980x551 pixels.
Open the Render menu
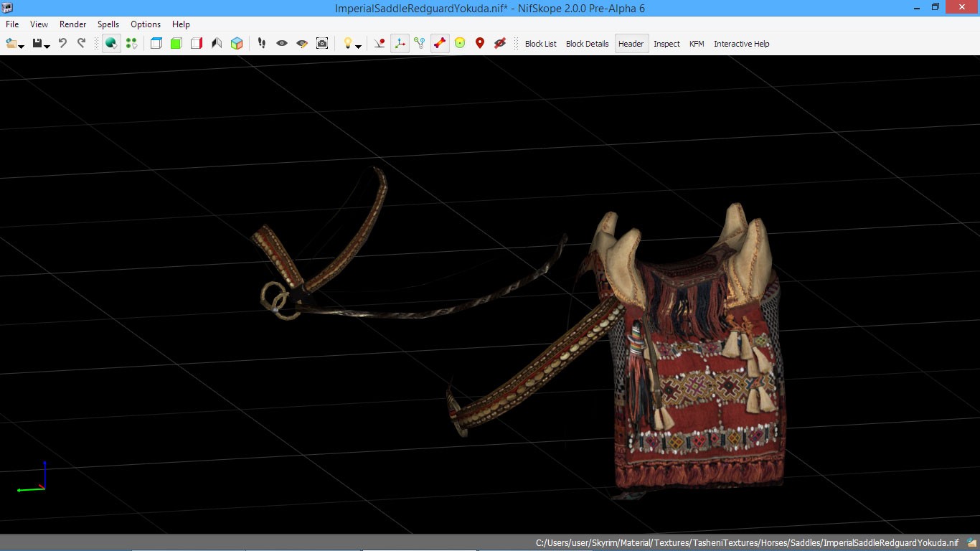(72, 24)
